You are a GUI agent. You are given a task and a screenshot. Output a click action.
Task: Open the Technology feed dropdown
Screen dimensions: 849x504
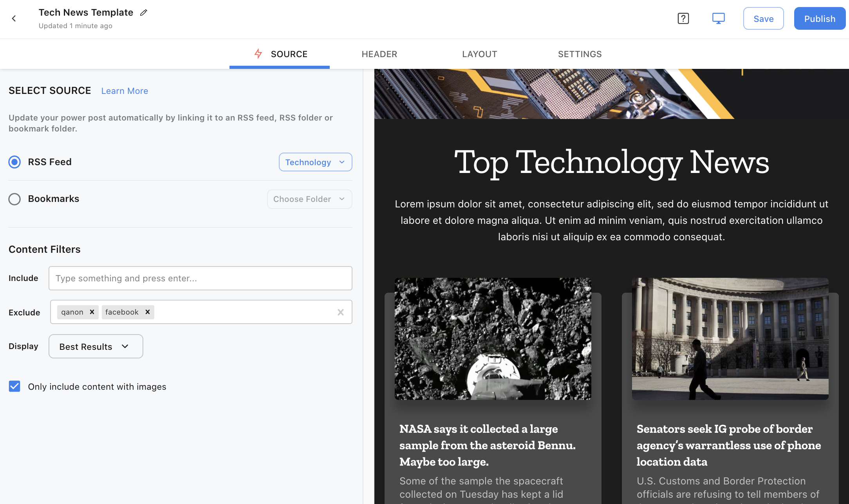[315, 162]
